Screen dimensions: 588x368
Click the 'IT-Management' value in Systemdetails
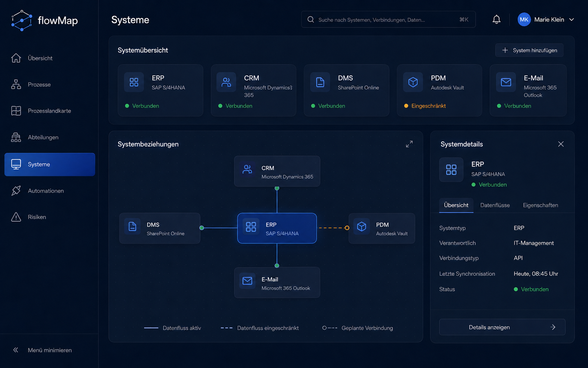pyautogui.click(x=534, y=243)
